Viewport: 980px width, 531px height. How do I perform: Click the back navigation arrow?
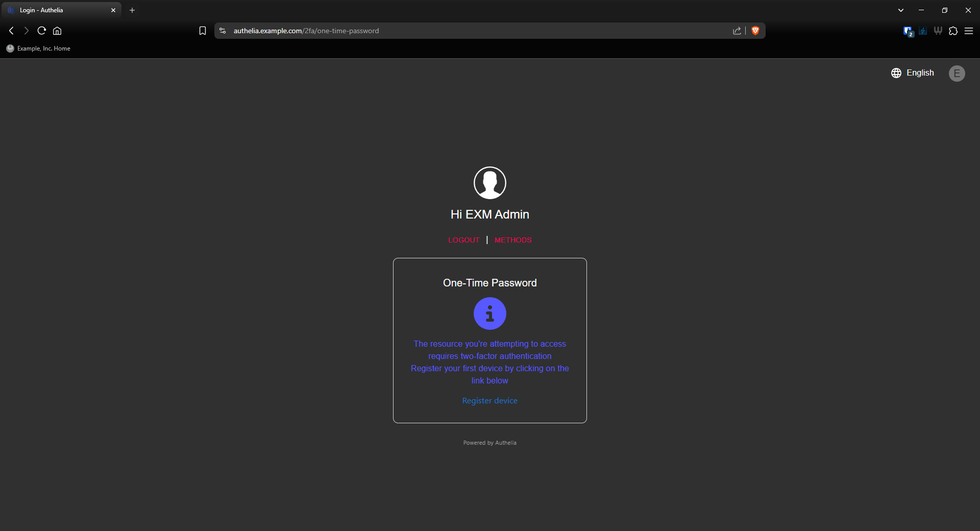point(11,31)
